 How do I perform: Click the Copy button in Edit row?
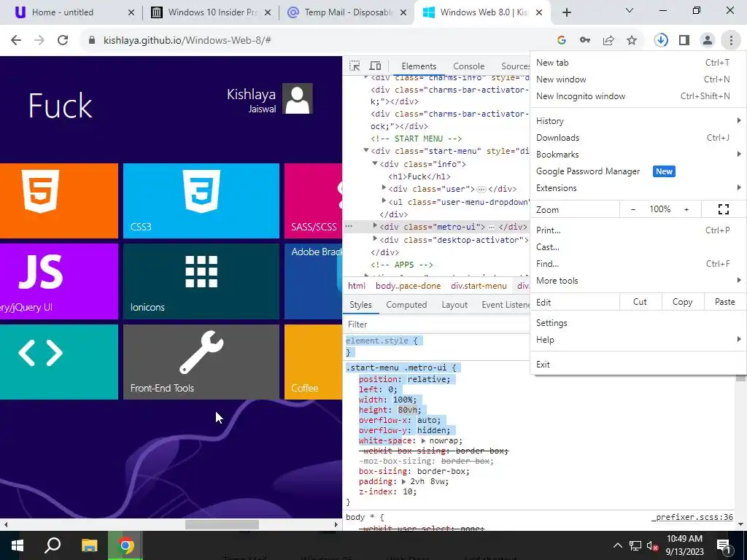682,302
